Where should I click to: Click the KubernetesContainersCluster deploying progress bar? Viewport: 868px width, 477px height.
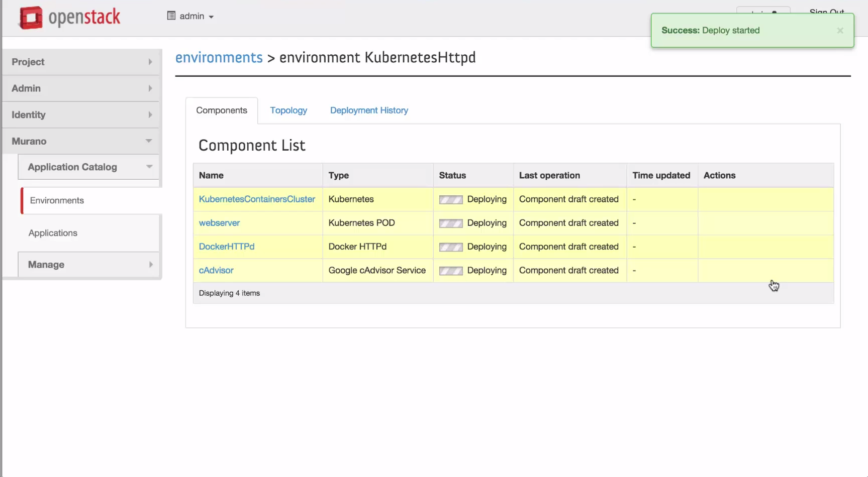pyautogui.click(x=450, y=200)
